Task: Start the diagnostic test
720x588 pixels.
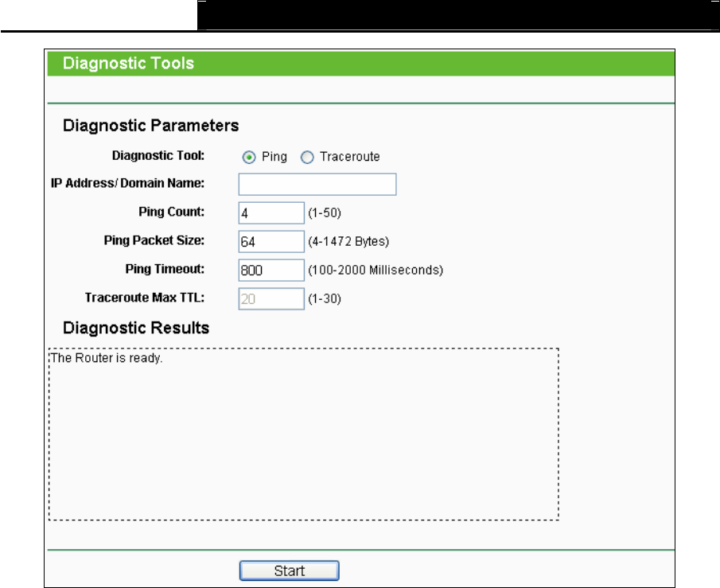Action: [x=290, y=570]
